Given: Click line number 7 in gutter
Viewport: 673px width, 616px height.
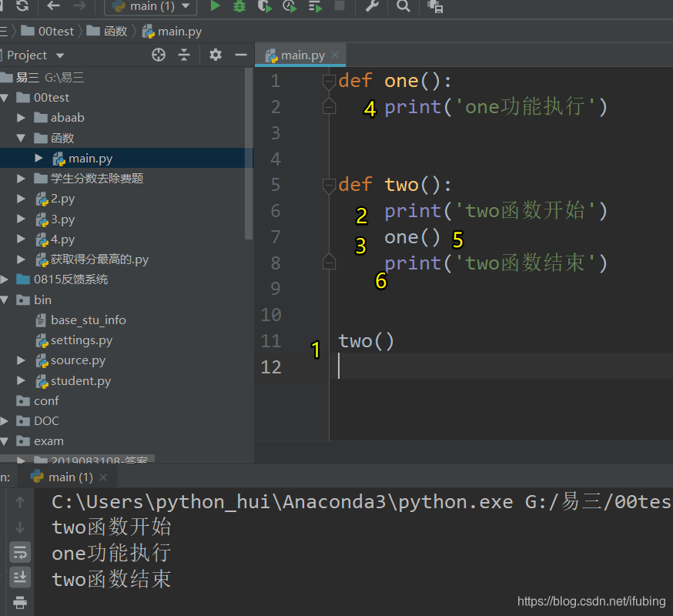Looking at the screenshot, I should pyautogui.click(x=276, y=237).
